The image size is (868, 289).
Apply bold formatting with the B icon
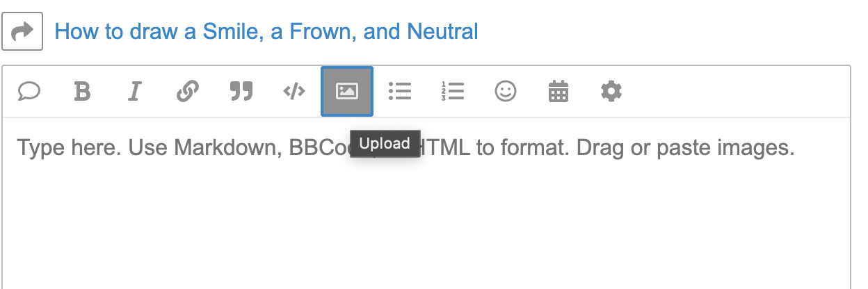[82, 91]
